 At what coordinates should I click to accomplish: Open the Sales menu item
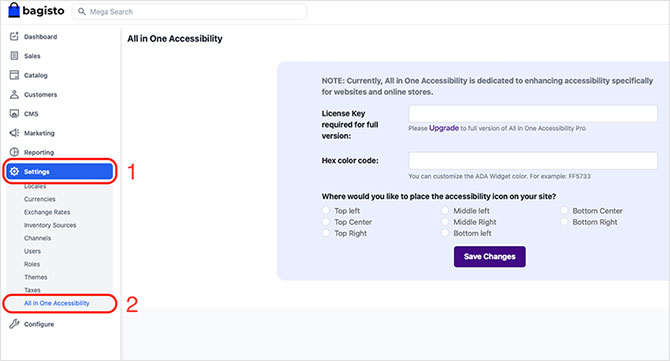pos(32,56)
